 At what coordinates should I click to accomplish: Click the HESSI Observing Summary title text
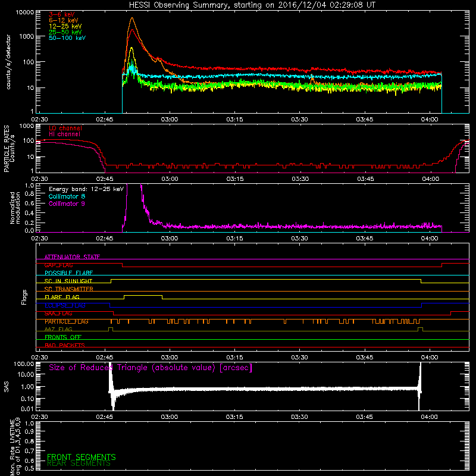(252, 5)
